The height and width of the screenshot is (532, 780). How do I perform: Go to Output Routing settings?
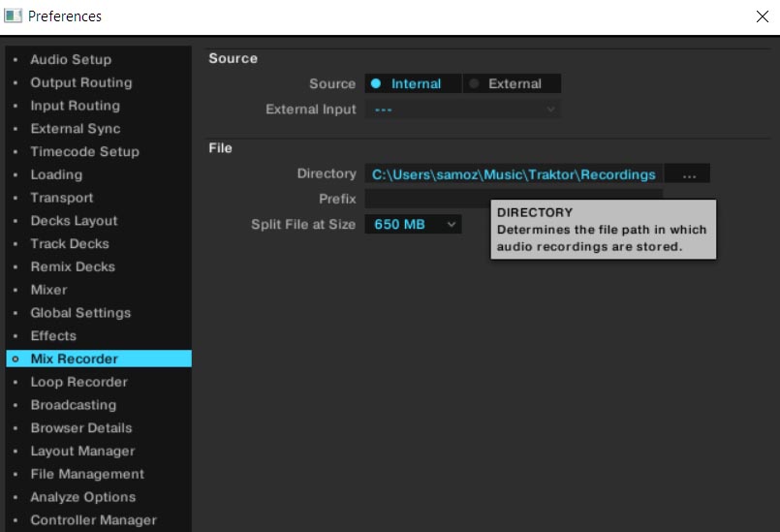80,83
